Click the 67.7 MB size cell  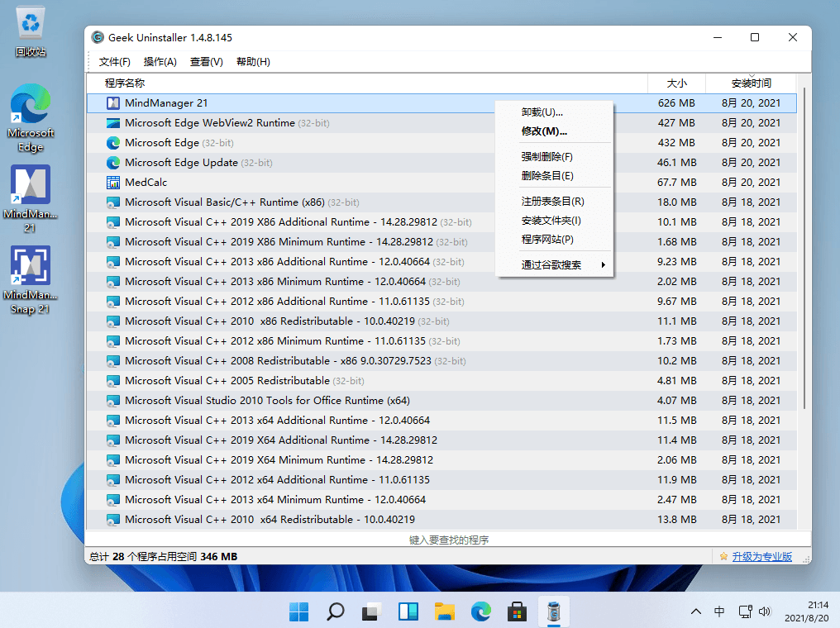pos(676,183)
